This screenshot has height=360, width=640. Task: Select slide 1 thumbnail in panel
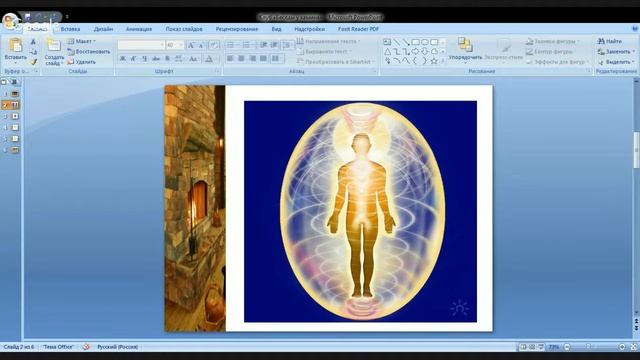pos(15,94)
